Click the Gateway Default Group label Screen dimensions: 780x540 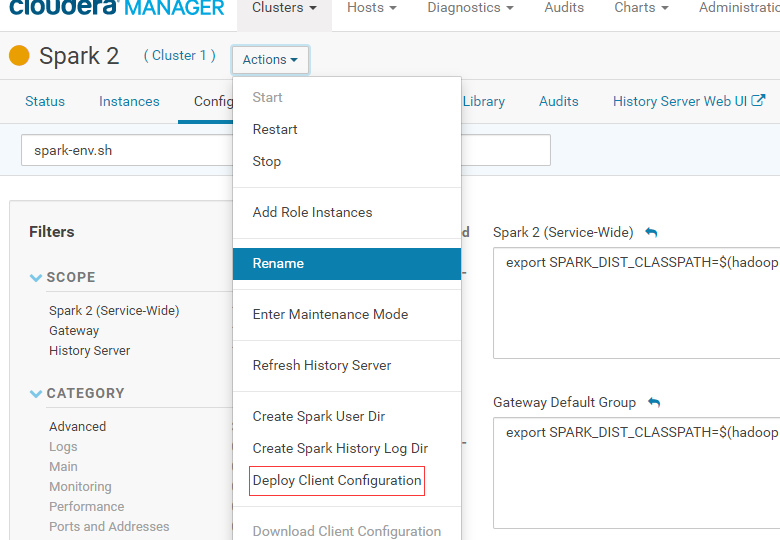tap(564, 402)
